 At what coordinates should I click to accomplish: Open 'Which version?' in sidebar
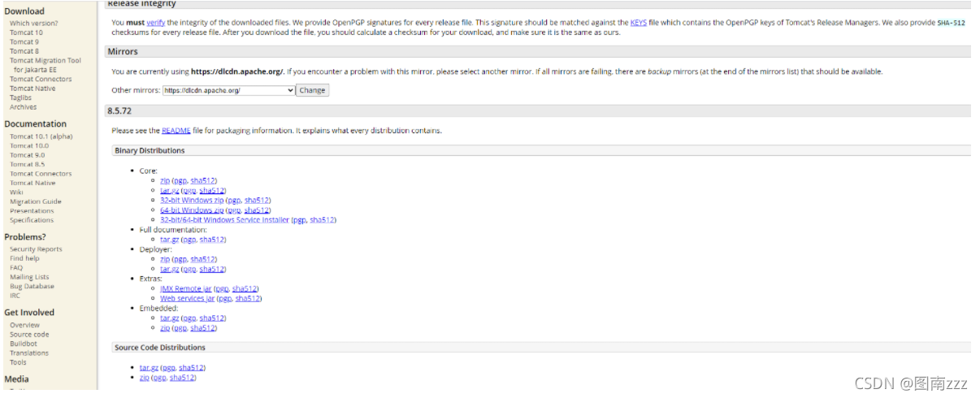[34, 24]
